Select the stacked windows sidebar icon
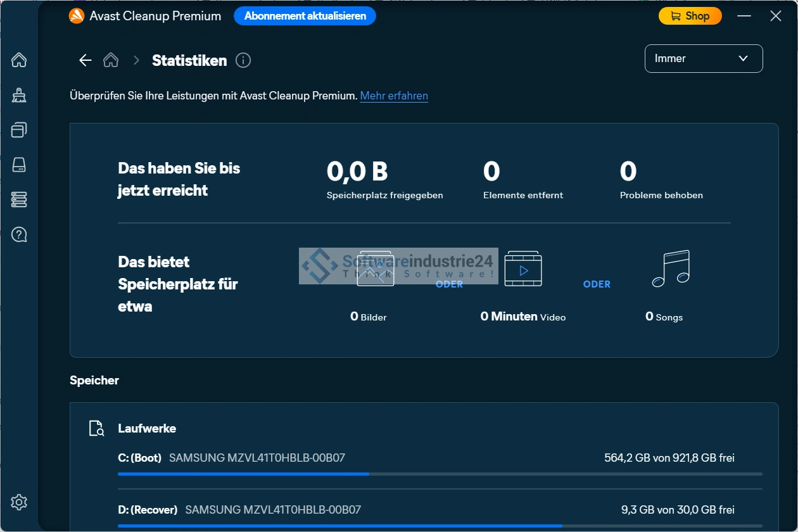The height and width of the screenshot is (532, 798). 19,130
